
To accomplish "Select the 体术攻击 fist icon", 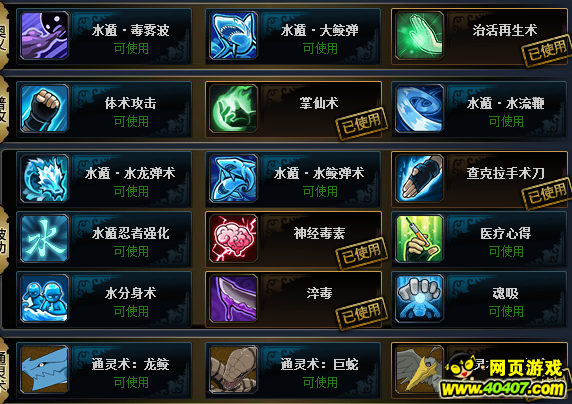I will (45, 108).
